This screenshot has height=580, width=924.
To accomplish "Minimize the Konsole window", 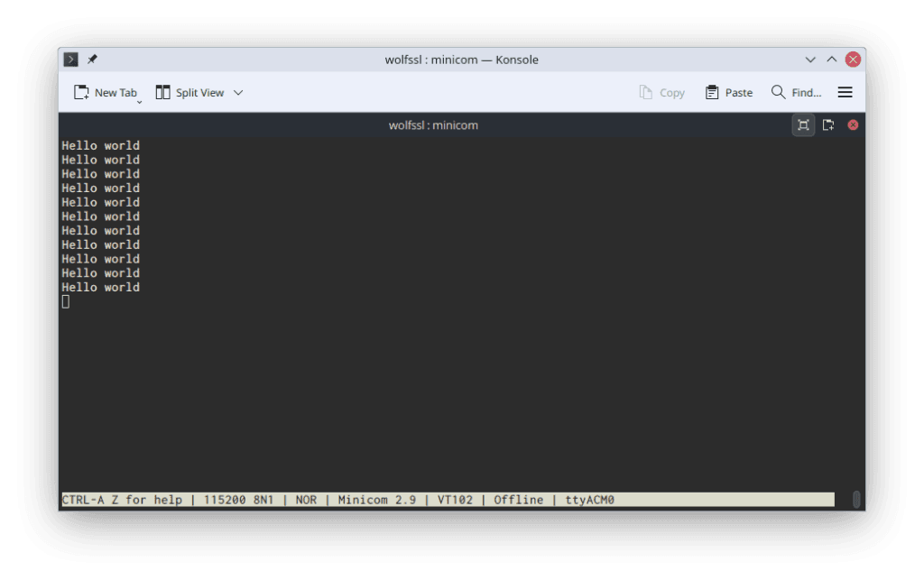I will coord(810,60).
